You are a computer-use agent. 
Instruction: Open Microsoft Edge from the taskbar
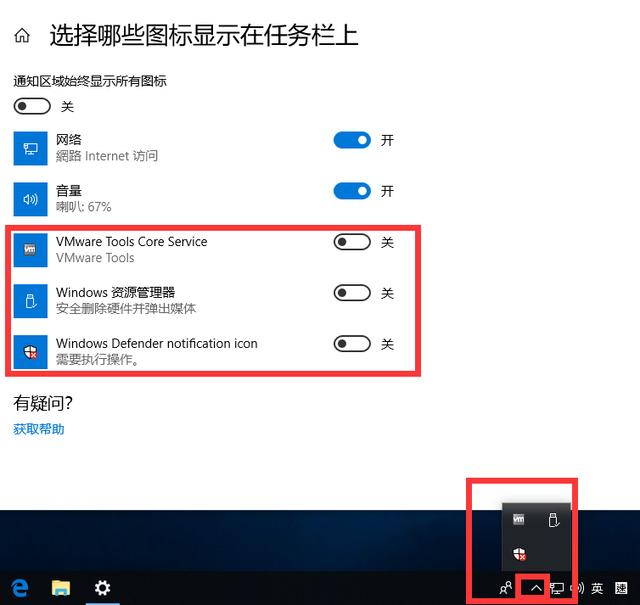(x=20, y=588)
